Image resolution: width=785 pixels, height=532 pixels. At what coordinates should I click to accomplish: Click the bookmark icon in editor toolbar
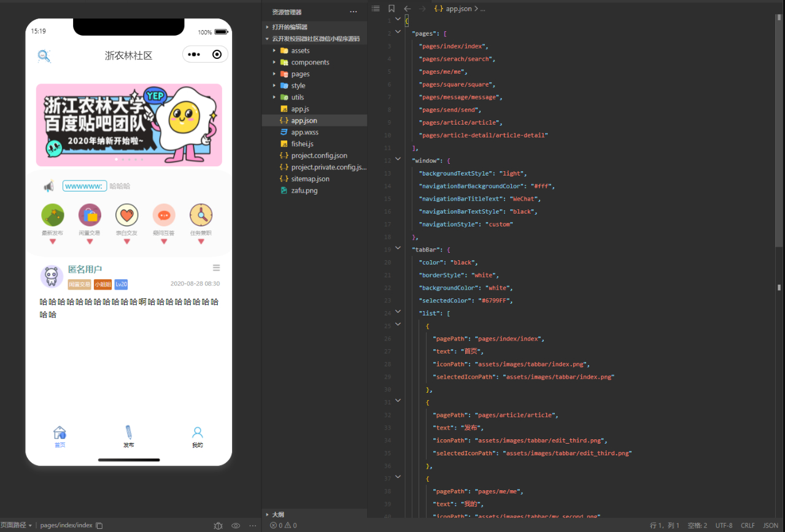point(392,9)
